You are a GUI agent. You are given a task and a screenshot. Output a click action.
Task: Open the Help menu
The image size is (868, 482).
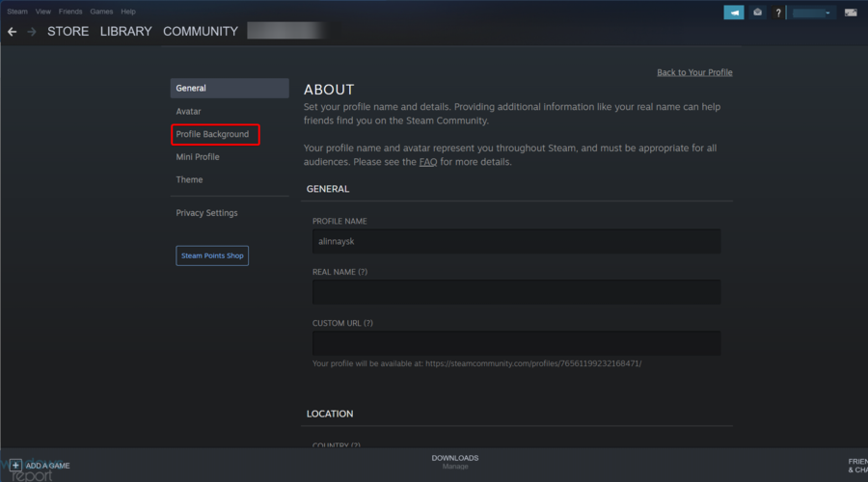pyautogui.click(x=128, y=12)
